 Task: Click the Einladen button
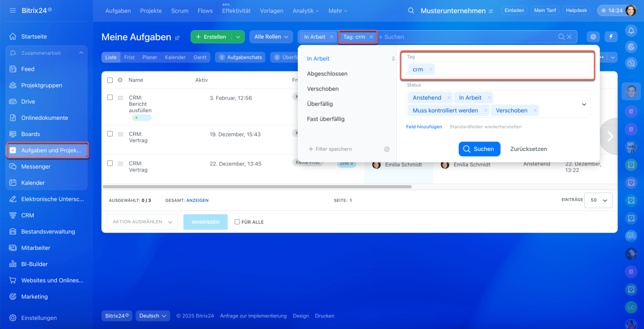[514, 10]
